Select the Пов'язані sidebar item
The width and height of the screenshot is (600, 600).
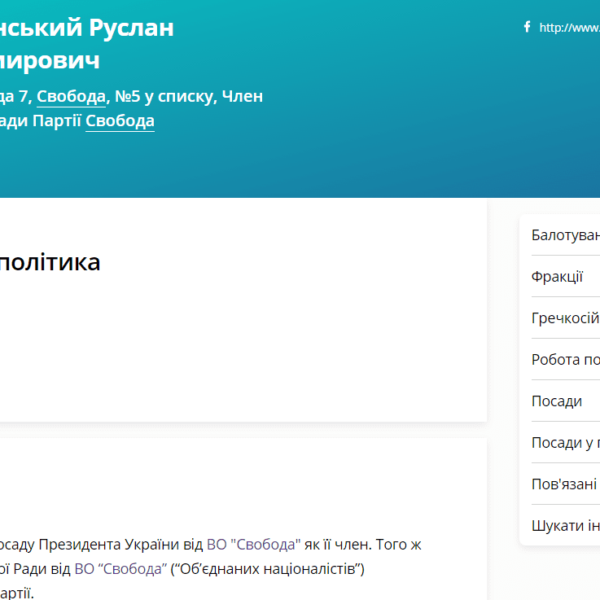pyautogui.click(x=566, y=484)
